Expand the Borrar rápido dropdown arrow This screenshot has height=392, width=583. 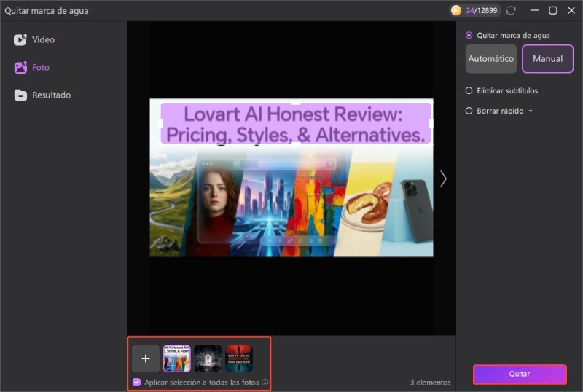tap(531, 111)
